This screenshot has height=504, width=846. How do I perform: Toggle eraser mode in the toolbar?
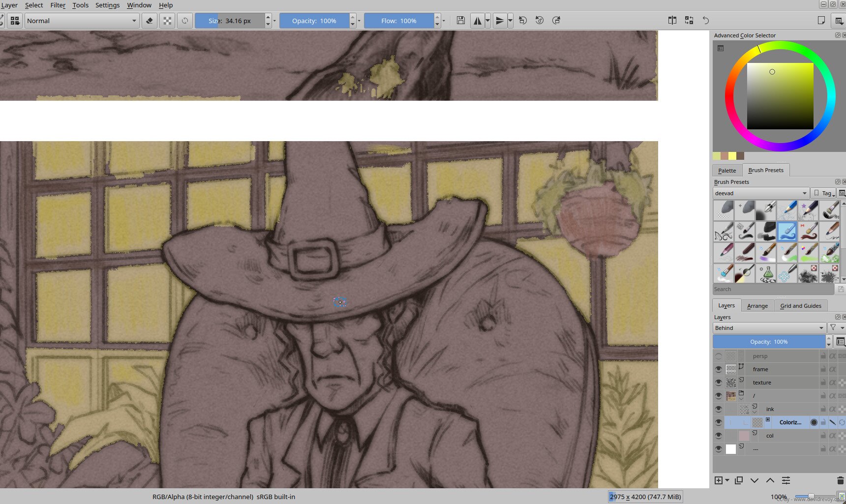point(150,21)
